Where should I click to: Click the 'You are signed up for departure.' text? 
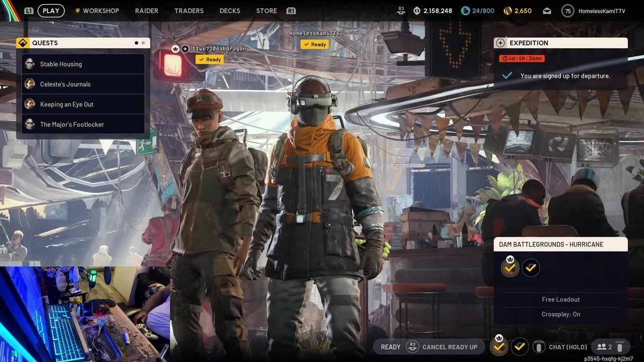coord(565,76)
